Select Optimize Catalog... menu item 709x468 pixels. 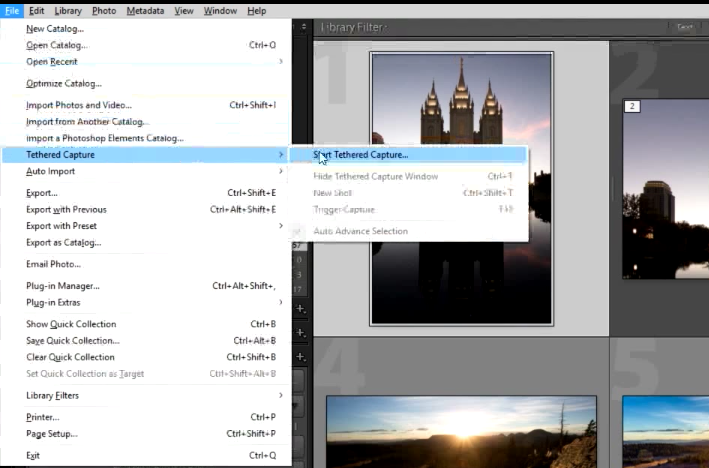point(146,84)
